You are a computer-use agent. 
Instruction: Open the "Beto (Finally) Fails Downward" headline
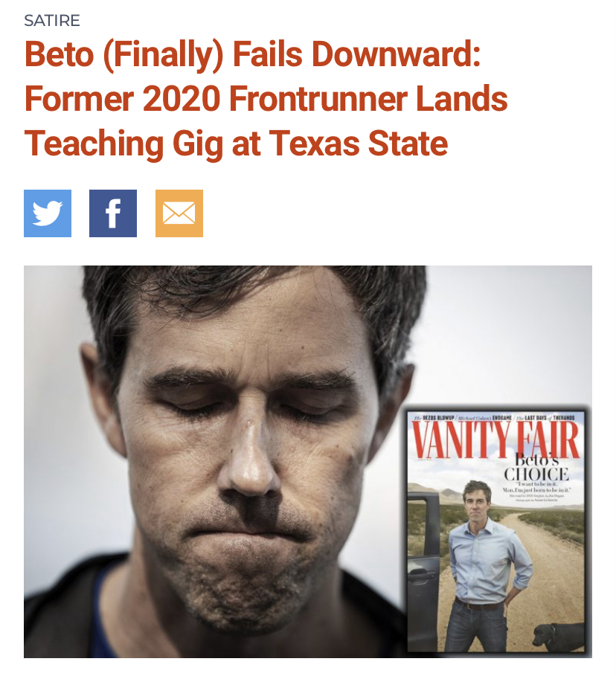point(252,55)
